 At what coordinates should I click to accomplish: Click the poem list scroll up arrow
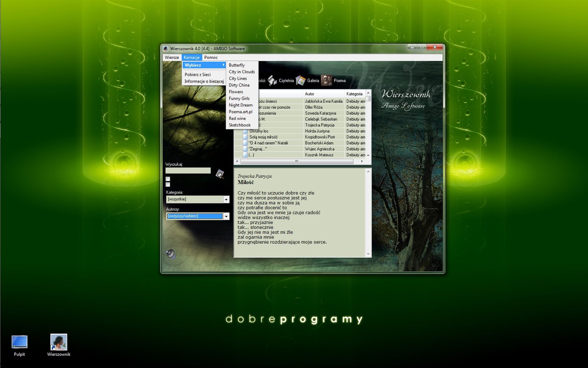coord(368,93)
